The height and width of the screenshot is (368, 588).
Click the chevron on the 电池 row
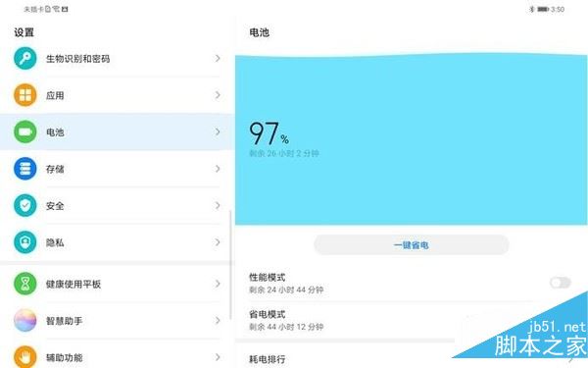(x=218, y=131)
